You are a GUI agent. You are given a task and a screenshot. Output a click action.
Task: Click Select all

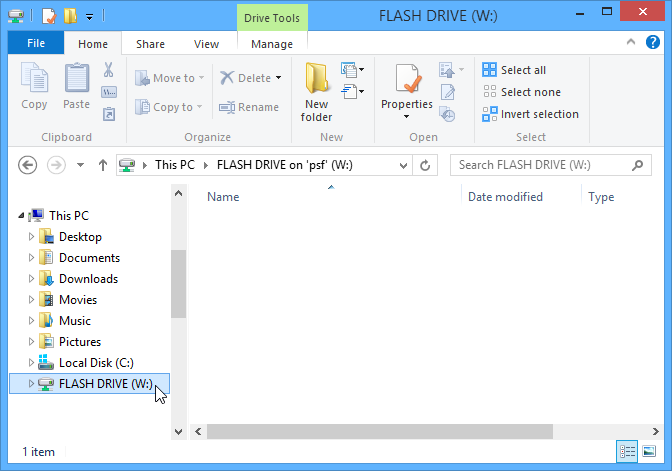pyautogui.click(x=514, y=70)
